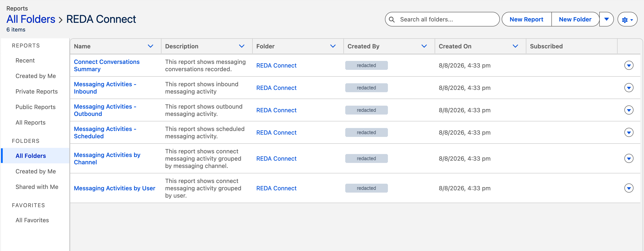644x251 pixels.
Task: Select Shared with Me in sidebar
Action: [x=37, y=187]
